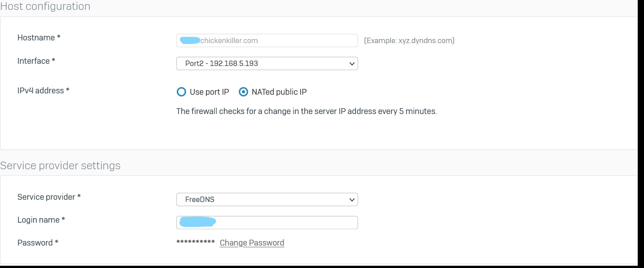Click the Change Password link
This screenshot has height=268, width=644.
tap(252, 243)
